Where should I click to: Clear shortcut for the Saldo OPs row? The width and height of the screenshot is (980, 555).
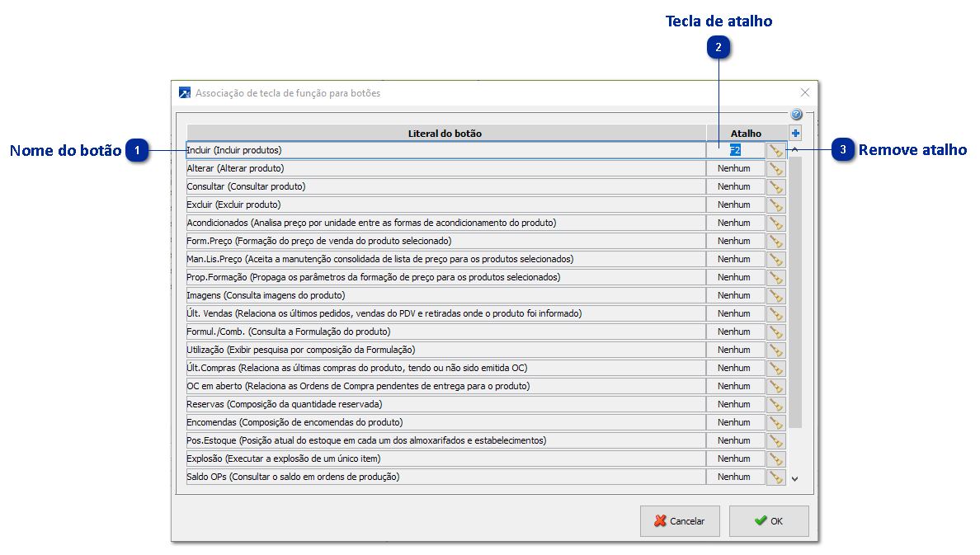coord(775,477)
